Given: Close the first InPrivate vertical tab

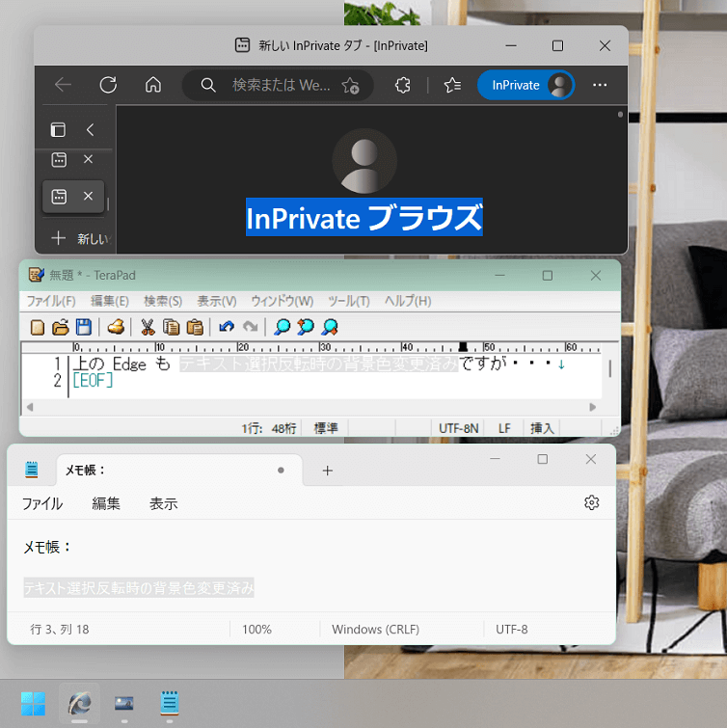Looking at the screenshot, I should [88, 159].
